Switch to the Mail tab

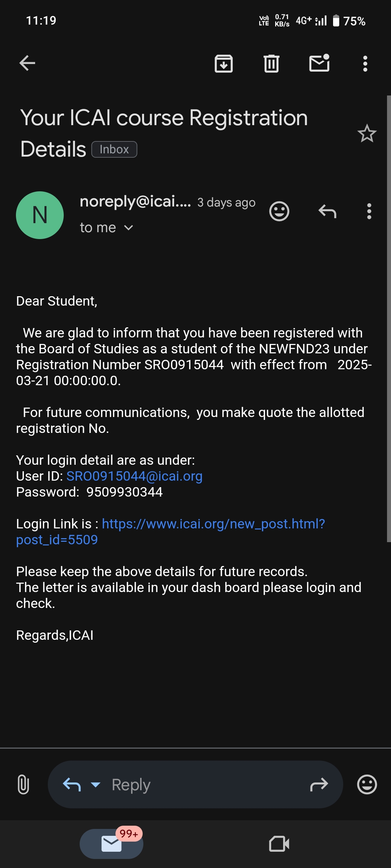(112, 844)
